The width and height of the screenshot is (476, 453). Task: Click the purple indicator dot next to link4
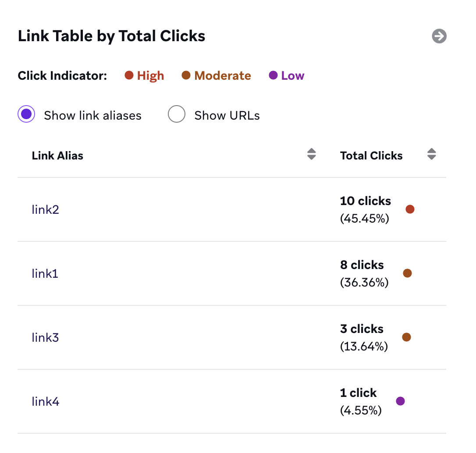(400, 401)
